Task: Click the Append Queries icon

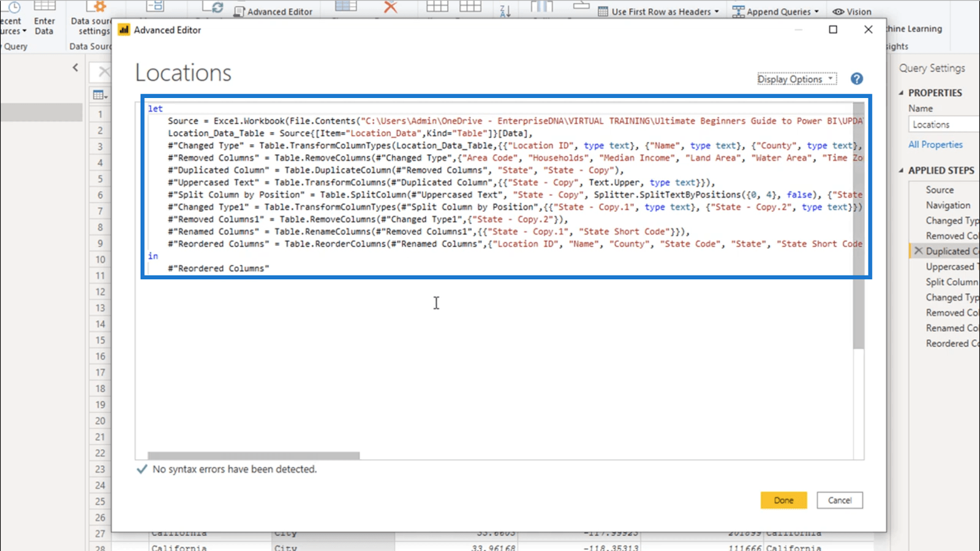Action: [738, 12]
